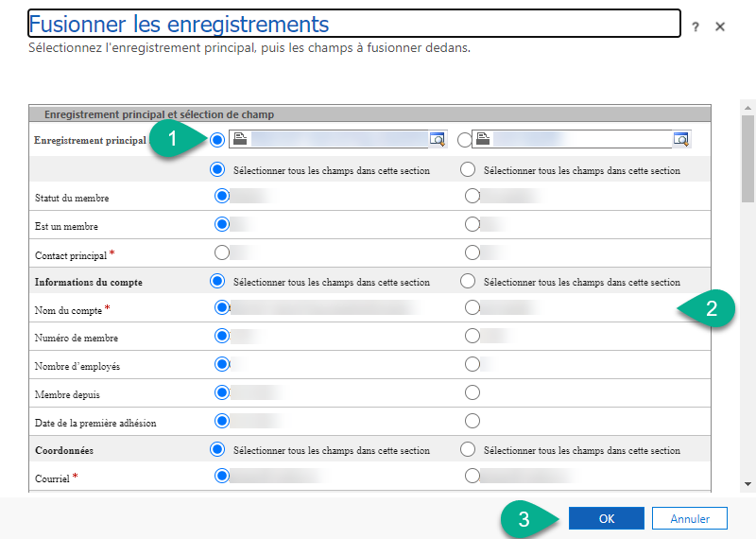Select all right fields in Informations du compte

click(x=468, y=281)
